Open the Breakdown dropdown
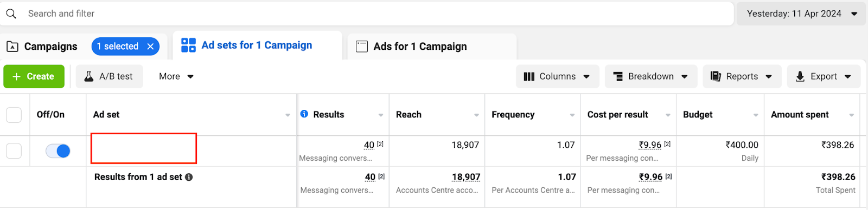The width and height of the screenshot is (868, 210). [651, 76]
